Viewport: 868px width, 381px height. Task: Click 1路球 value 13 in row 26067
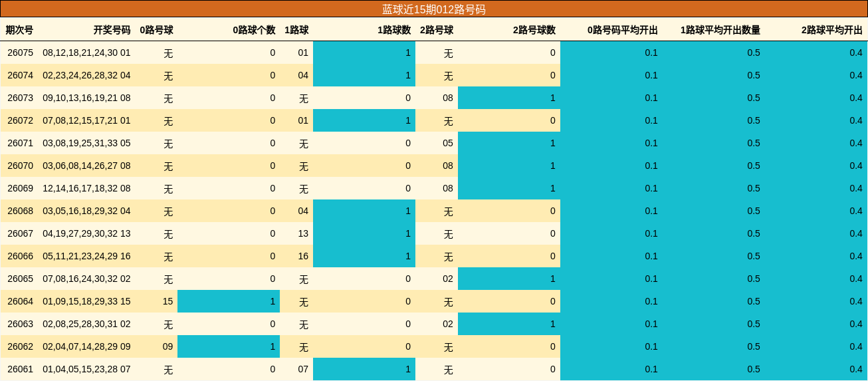303,233
